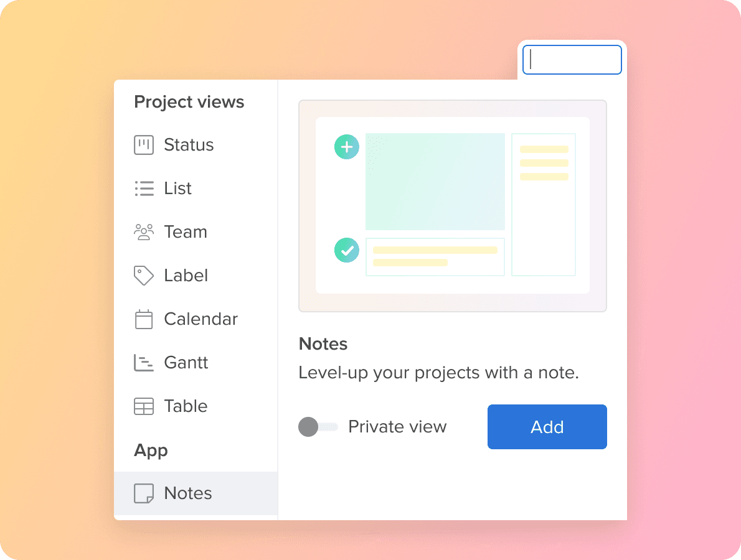Select the List view label
This screenshot has height=560, width=741.
(x=177, y=189)
